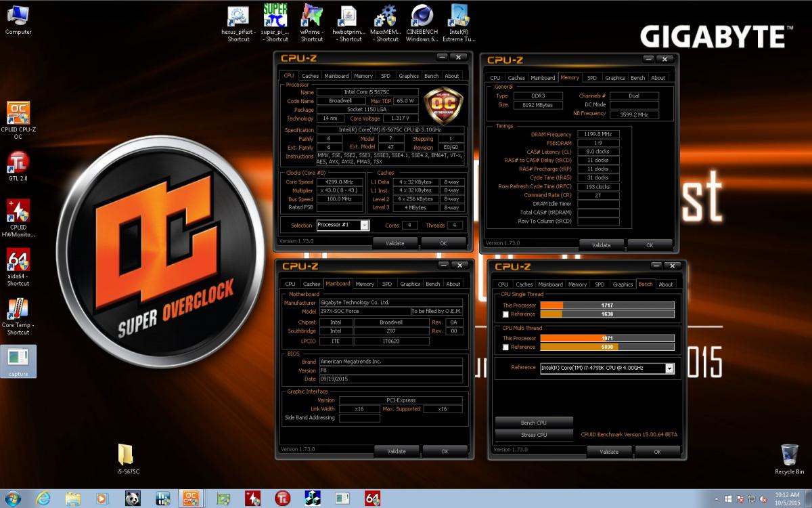
Task: Select the capture desktop icon
Action: click(18, 362)
